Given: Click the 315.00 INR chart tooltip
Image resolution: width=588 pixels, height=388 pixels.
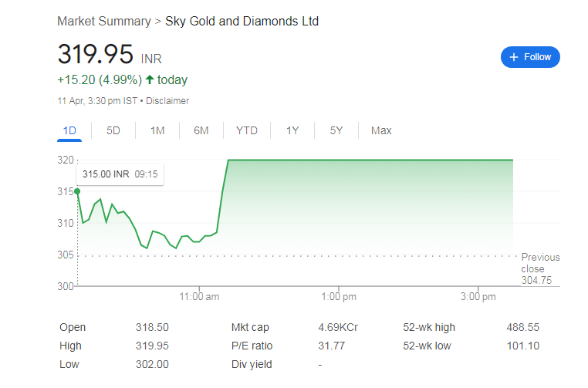Looking at the screenshot, I should tap(120, 175).
